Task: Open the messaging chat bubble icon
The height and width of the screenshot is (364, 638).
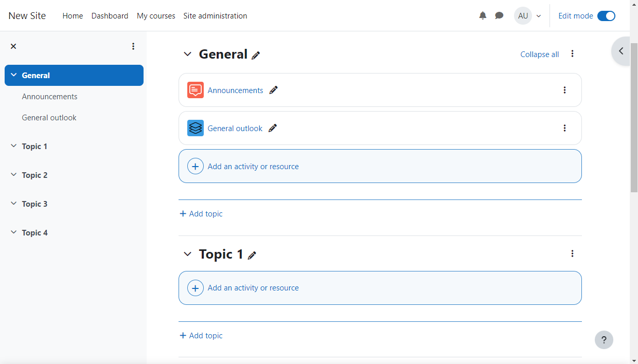Action: [x=499, y=16]
